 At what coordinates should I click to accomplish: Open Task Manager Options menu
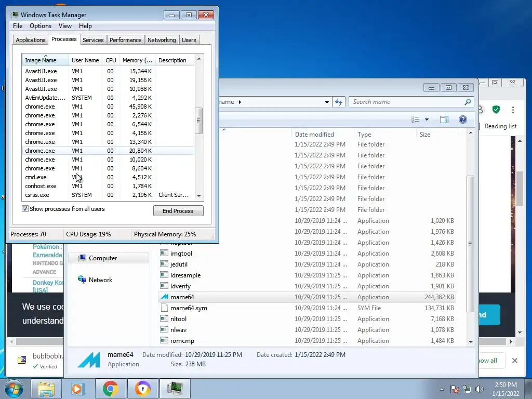tap(41, 26)
